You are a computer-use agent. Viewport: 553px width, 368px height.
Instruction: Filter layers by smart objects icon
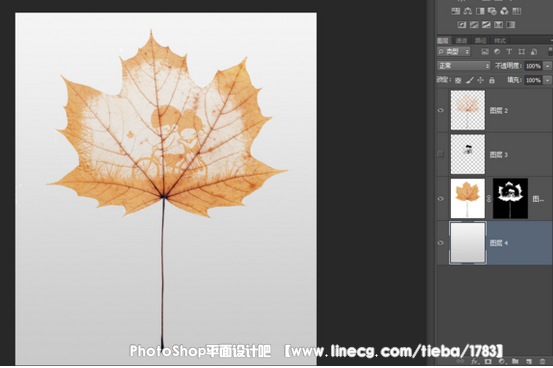point(534,52)
